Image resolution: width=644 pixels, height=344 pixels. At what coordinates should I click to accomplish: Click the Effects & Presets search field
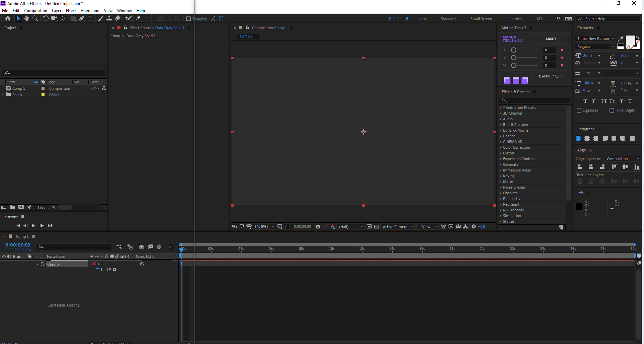coord(534,100)
